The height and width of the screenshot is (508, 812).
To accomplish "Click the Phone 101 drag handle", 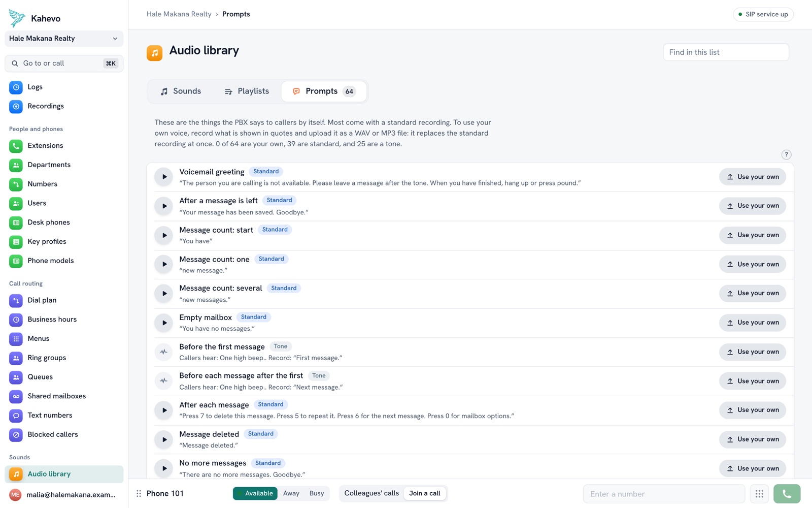I will click(x=139, y=494).
